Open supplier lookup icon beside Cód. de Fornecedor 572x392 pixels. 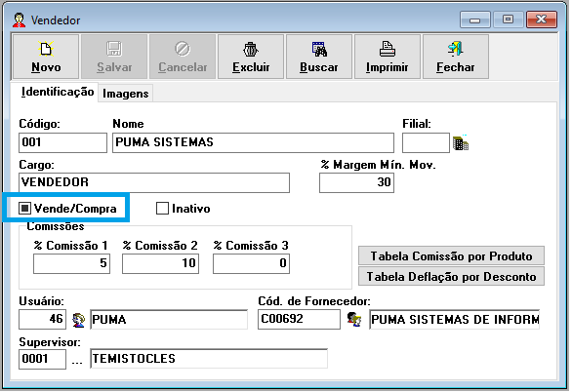pyautogui.click(x=354, y=320)
